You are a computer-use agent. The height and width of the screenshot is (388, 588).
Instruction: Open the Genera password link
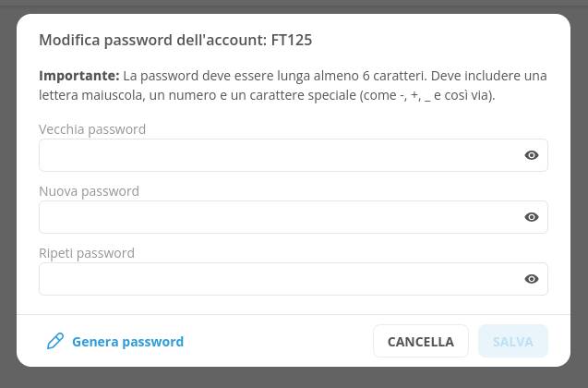tap(128, 342)
